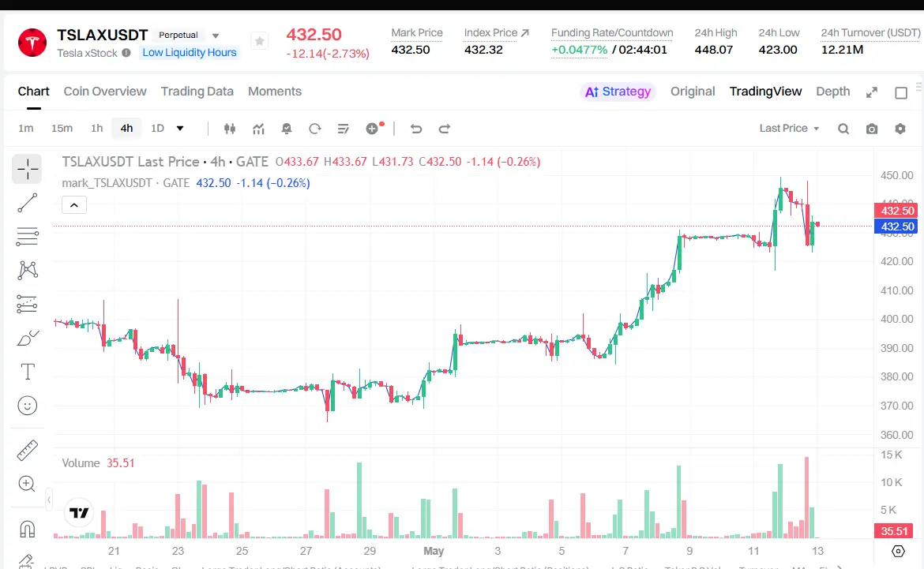Click the Low Liquidity Hours link
Image resolution: width=924 pixels, height=569 pixels.
190,52
